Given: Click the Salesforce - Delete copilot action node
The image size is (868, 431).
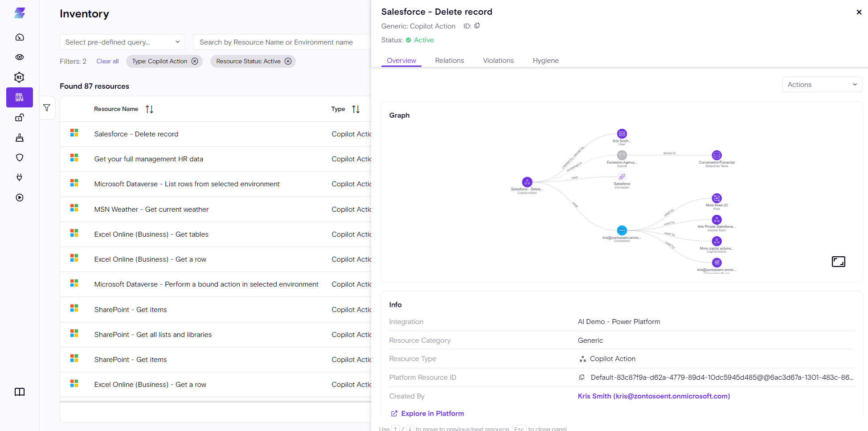Looking at the screenshot, I should [x=527, y=182].
